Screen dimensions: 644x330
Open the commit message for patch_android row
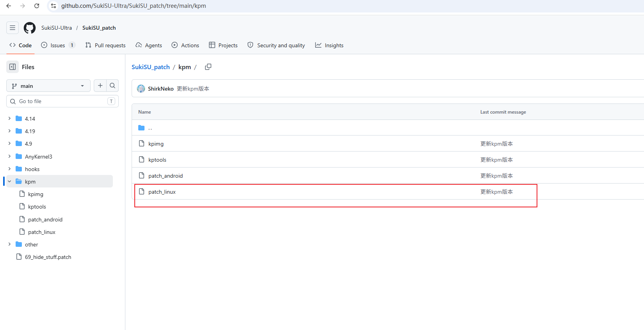tap(496, 176)
